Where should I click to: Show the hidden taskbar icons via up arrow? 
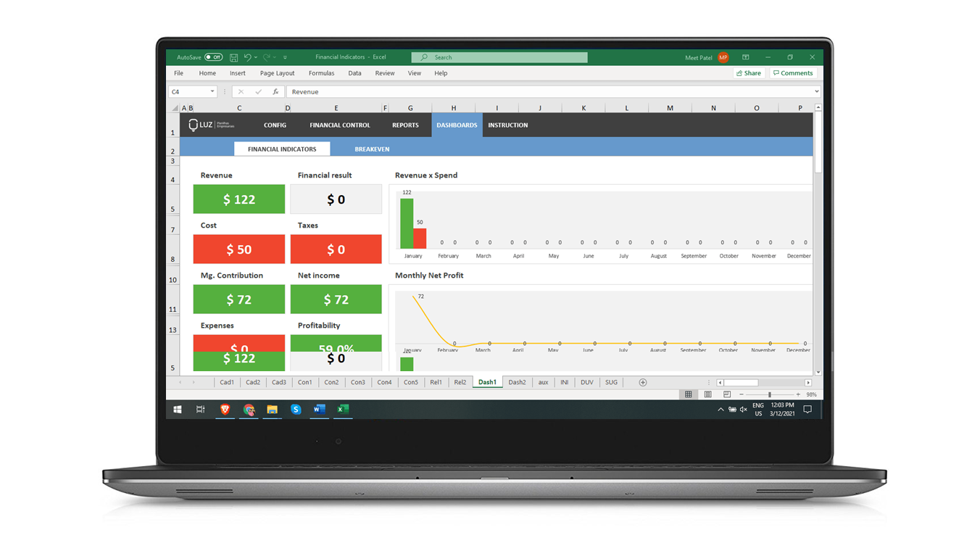(720, 409)
